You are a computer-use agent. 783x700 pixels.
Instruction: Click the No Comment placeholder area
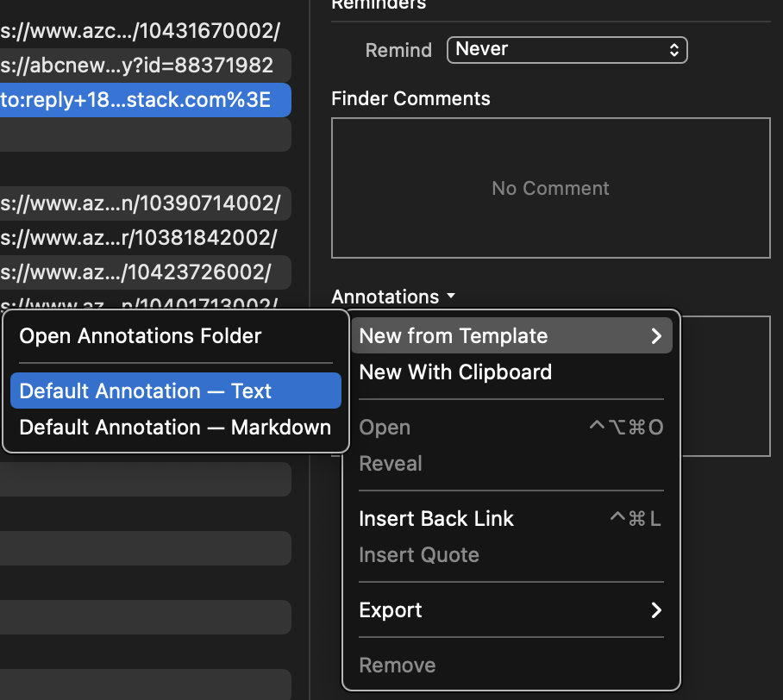pyautogui.click(x=550, y=188)
